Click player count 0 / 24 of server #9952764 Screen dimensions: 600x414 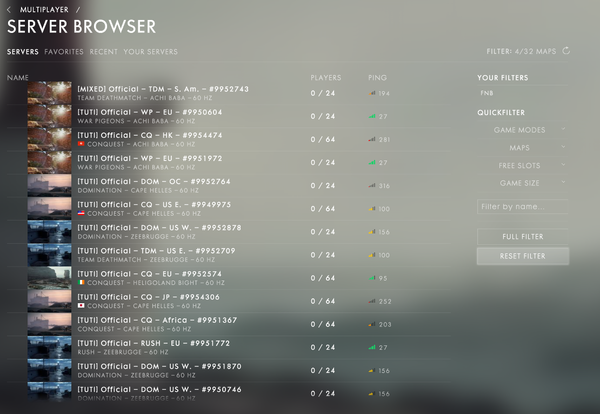coord(323,186)
